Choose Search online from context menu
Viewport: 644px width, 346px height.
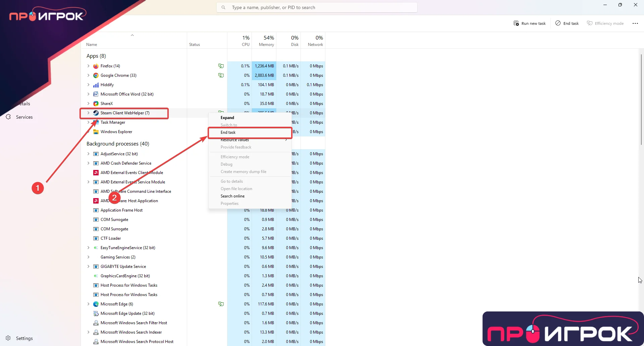pos(233,196)
